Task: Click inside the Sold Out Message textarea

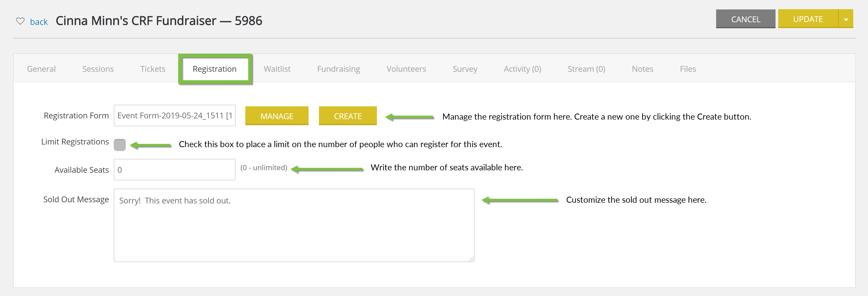Action: [x=294, y=225]
